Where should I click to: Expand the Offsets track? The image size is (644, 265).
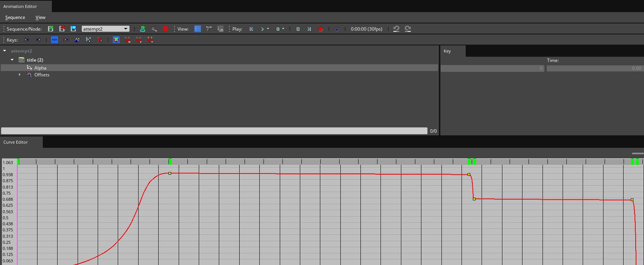[20, 75]
